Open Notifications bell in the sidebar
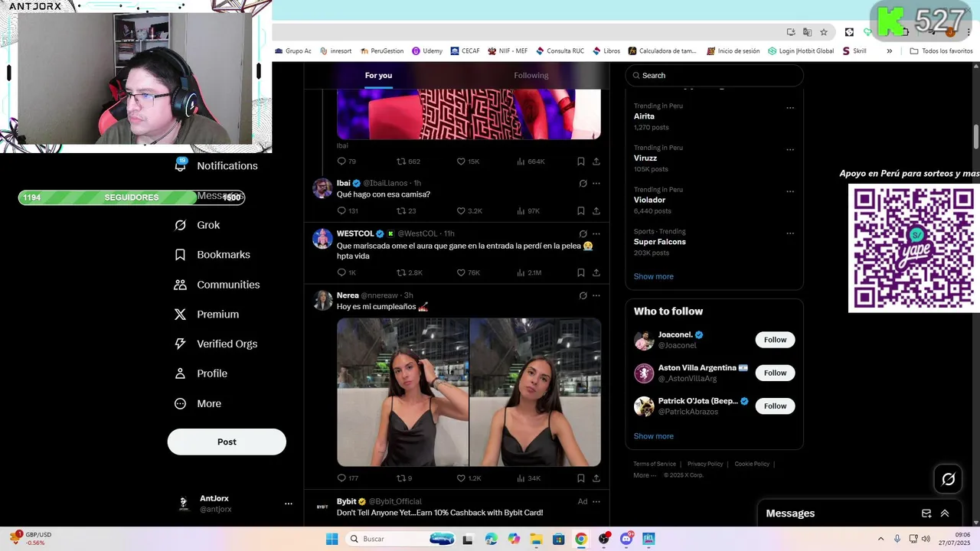This screenshot has height=551, width=980. (x=217, y=165)
